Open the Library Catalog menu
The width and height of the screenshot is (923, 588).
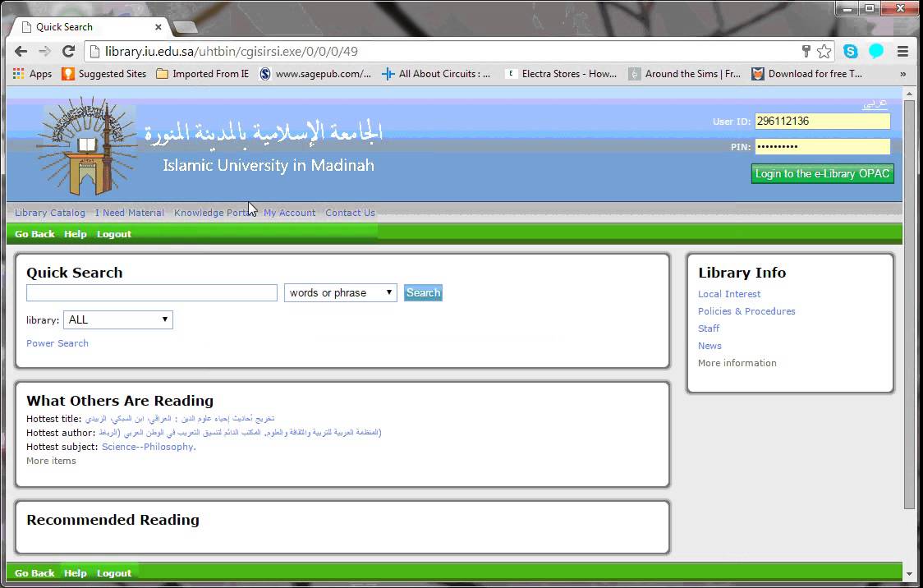pos(50,213)
